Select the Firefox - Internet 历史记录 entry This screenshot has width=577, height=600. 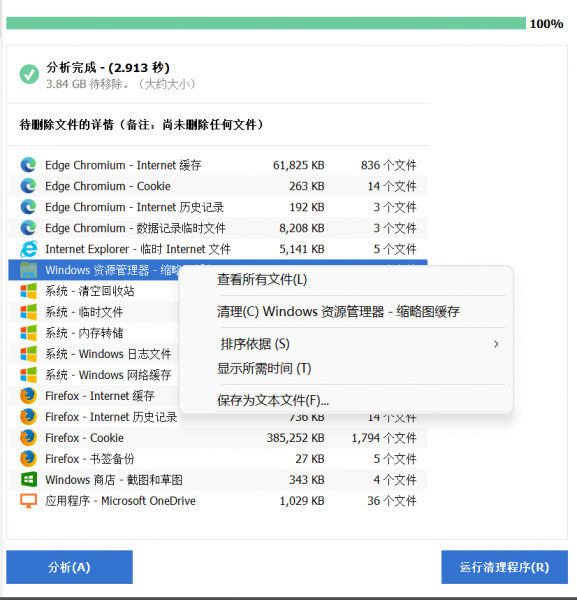pyautogui.click(x=111, y=417)
